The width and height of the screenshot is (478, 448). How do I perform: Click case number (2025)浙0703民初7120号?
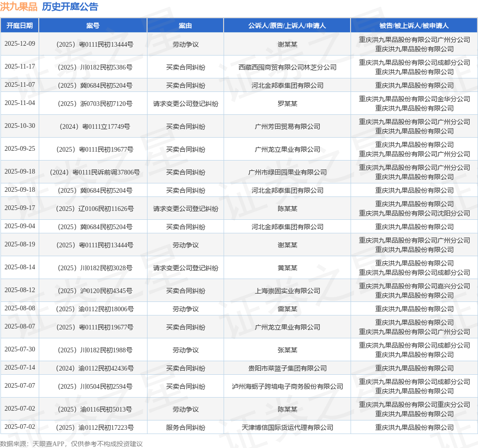pos(95,104)
